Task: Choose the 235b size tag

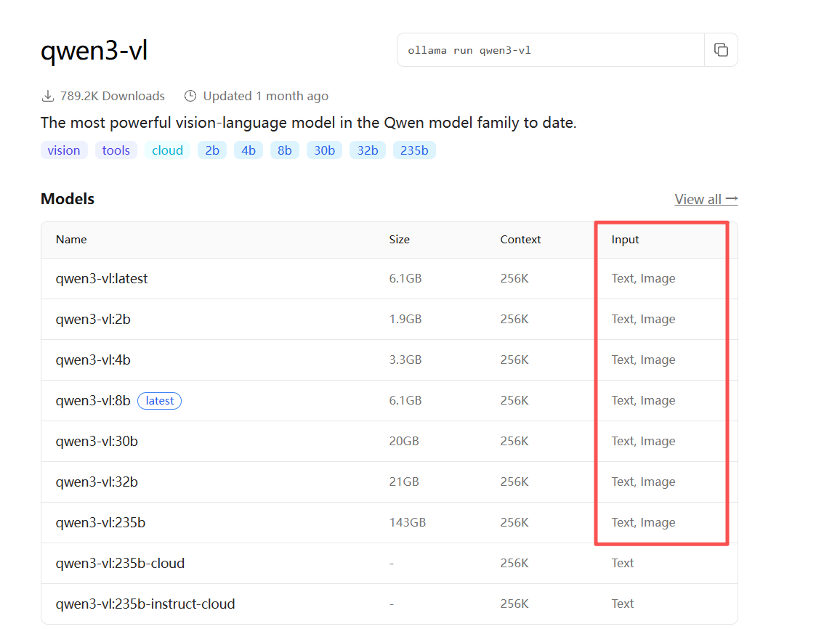Action: (414, 150)
